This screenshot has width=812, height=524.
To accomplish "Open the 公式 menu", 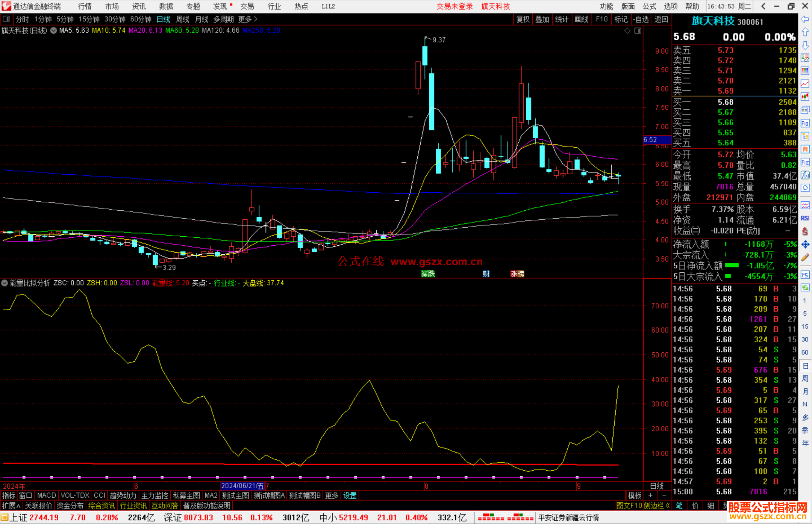I will click(649, 6).
